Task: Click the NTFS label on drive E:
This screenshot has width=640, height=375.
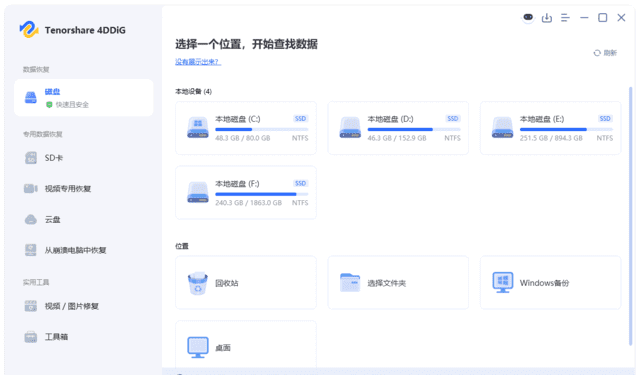Action: tap(604, 138)
